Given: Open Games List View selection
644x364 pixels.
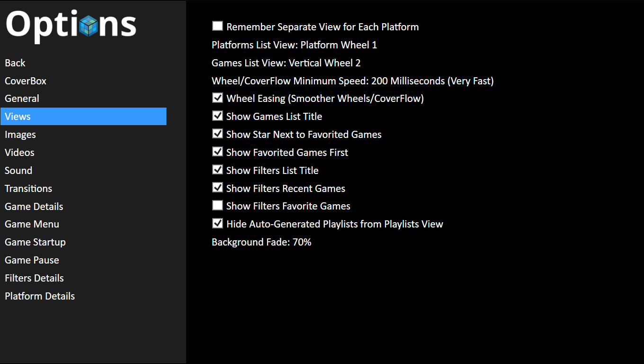Looking at the screenshot, I should (286, 63).
